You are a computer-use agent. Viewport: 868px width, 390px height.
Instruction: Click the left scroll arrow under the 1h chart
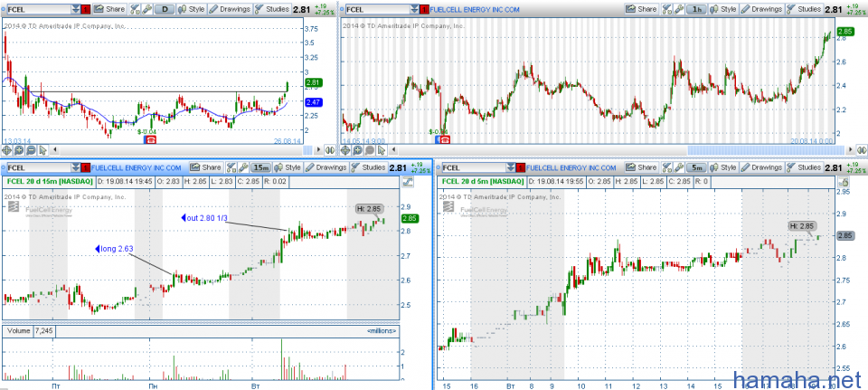[x=393, y=149]
